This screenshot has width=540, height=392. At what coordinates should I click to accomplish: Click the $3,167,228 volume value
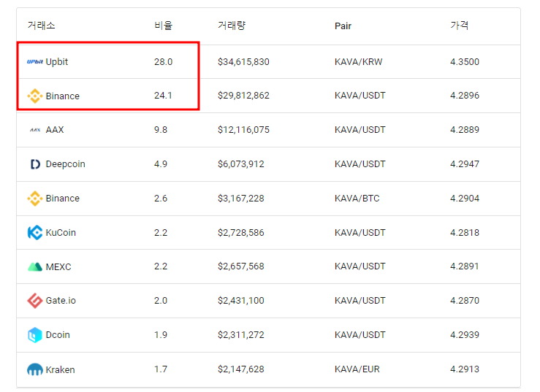point(241,199)
